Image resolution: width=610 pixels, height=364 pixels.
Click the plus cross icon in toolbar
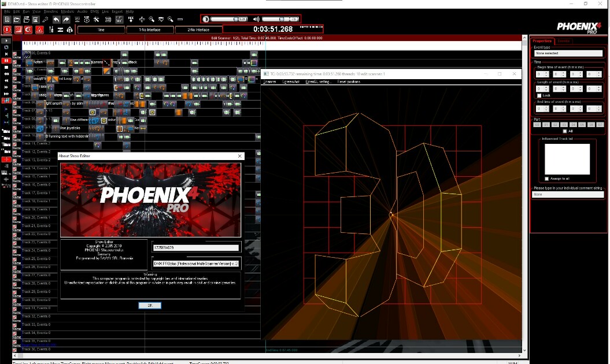142,20
